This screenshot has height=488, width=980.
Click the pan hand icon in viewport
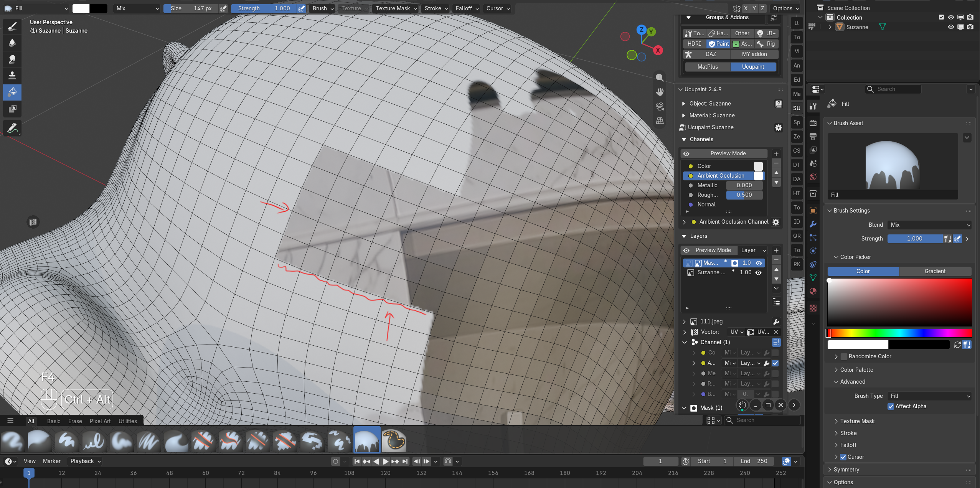660,92
